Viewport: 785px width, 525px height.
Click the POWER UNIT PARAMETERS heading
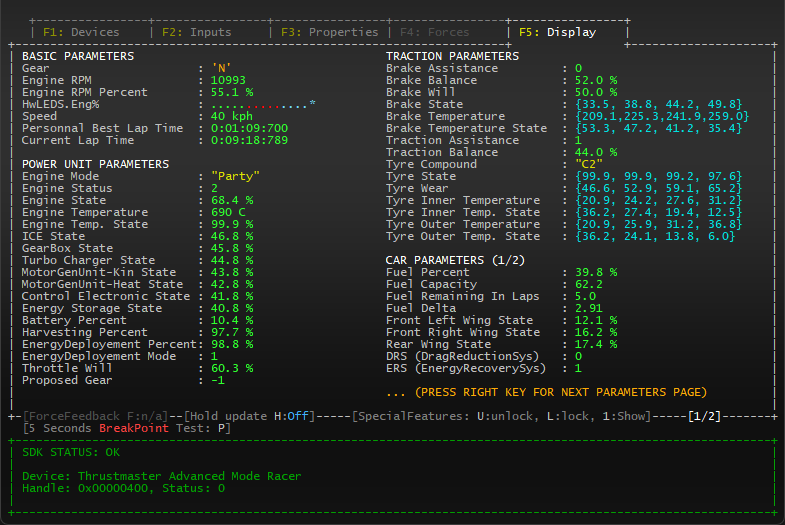click(96, 164)
